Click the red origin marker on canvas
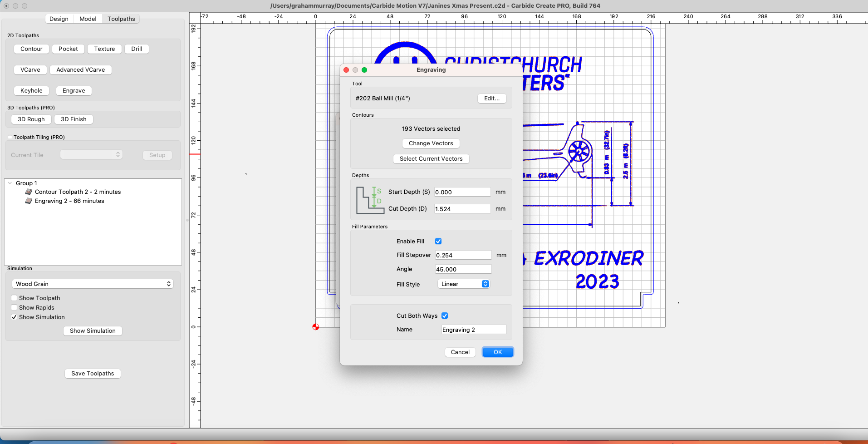868x444 pixels. click(316, 327)
